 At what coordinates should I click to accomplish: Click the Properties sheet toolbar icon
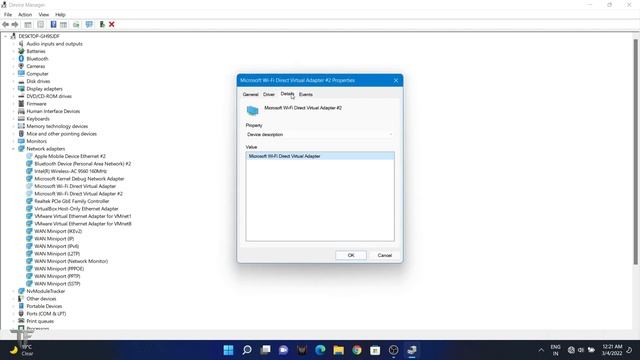tap(40, 25)
